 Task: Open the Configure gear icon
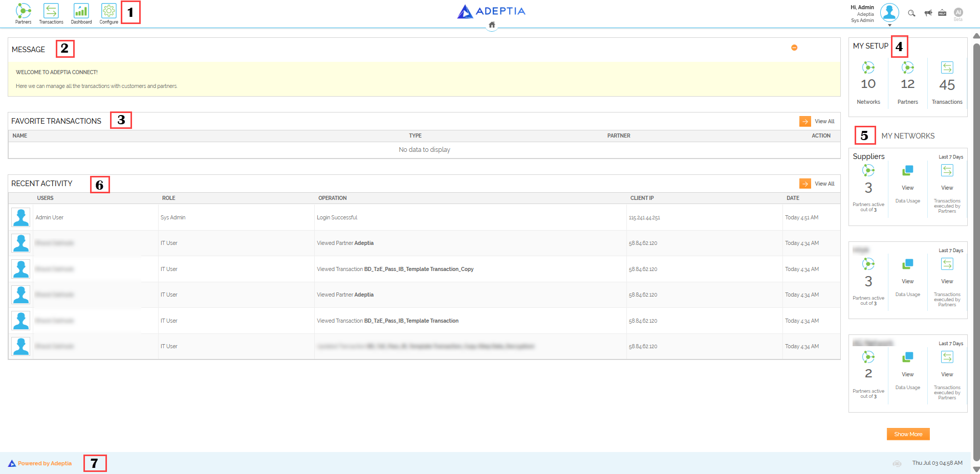pos(108,13)
